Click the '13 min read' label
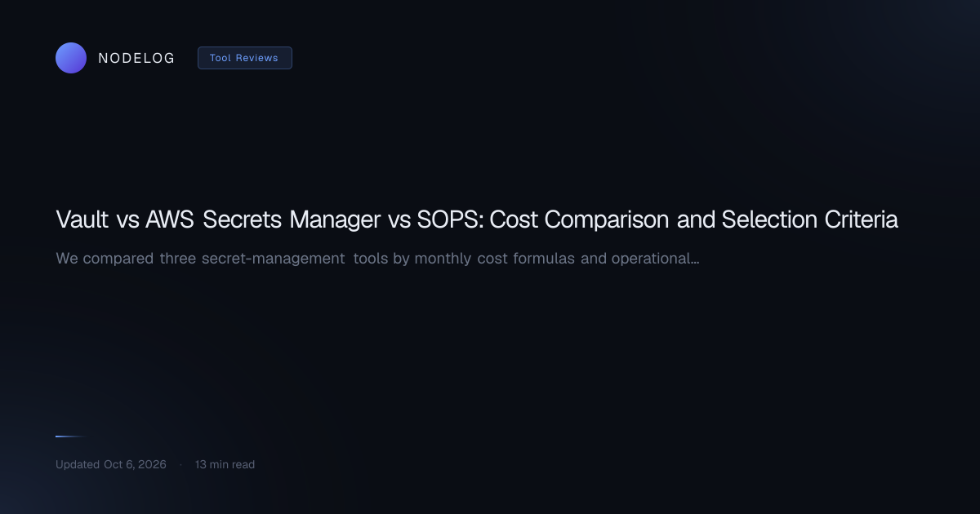This screenshot has width=980, height=514. coord(225,464)
